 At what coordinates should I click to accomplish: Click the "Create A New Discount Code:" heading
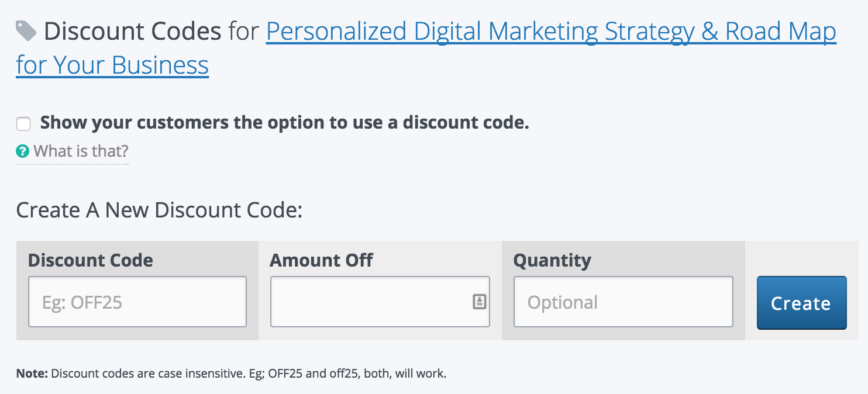159,210
